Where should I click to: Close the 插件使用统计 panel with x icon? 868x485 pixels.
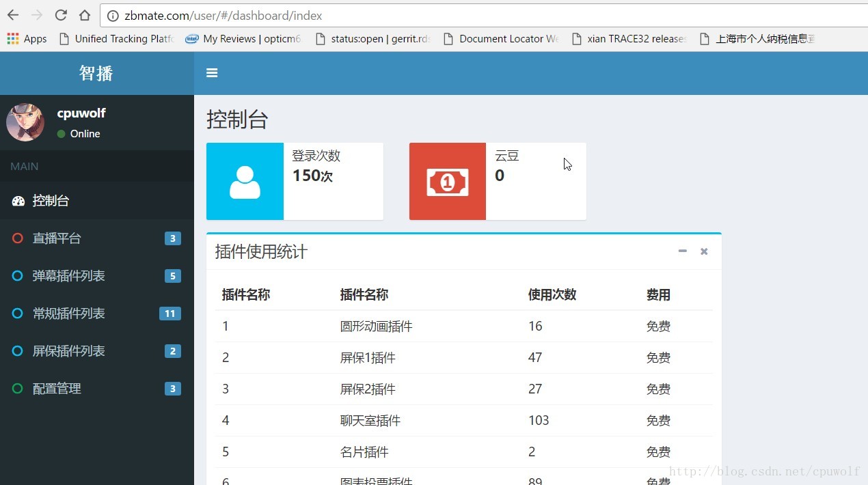coord(704,251)
